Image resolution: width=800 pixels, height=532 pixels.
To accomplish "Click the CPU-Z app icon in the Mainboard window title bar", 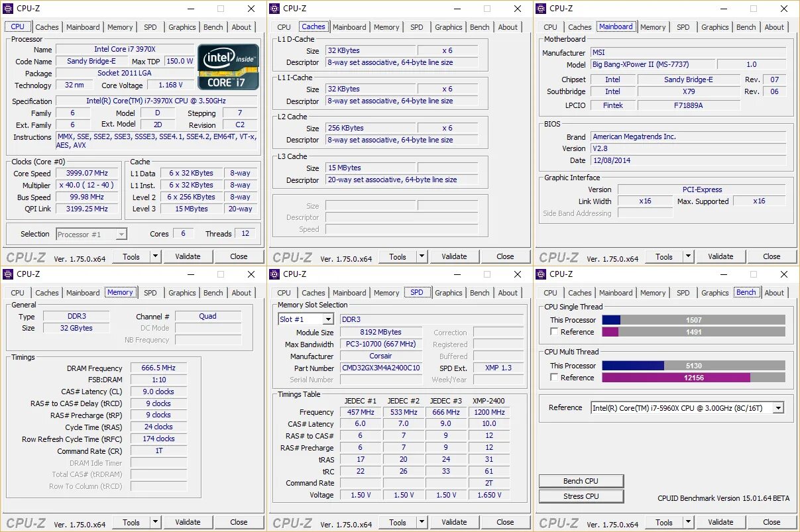I will (x=542, y=9).
